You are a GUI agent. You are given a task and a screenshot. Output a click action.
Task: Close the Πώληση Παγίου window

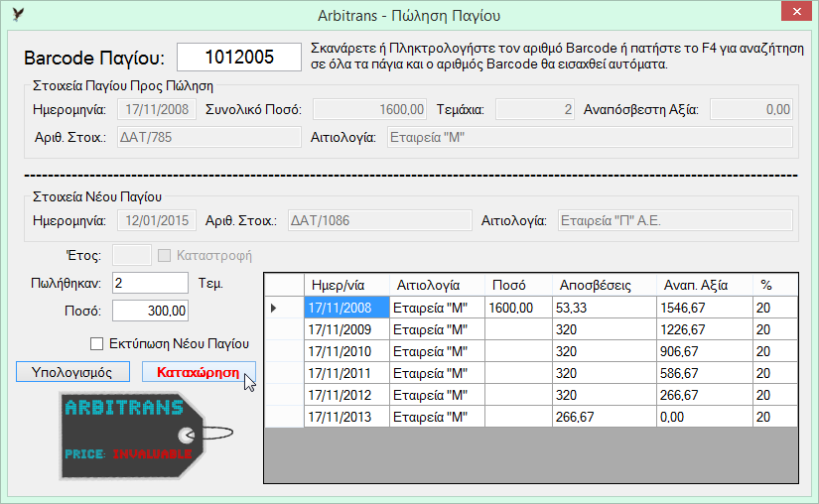pyautogui.click(x=796, y=12)
